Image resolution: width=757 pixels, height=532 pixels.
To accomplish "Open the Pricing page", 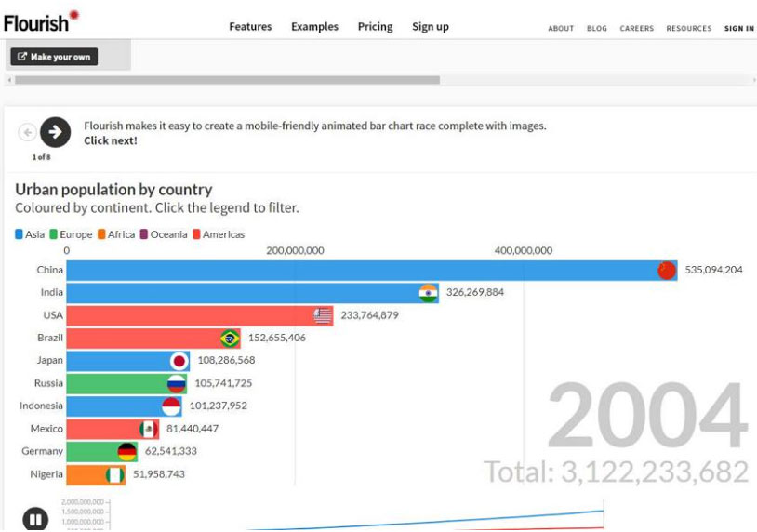I will [x=375, y=27].
